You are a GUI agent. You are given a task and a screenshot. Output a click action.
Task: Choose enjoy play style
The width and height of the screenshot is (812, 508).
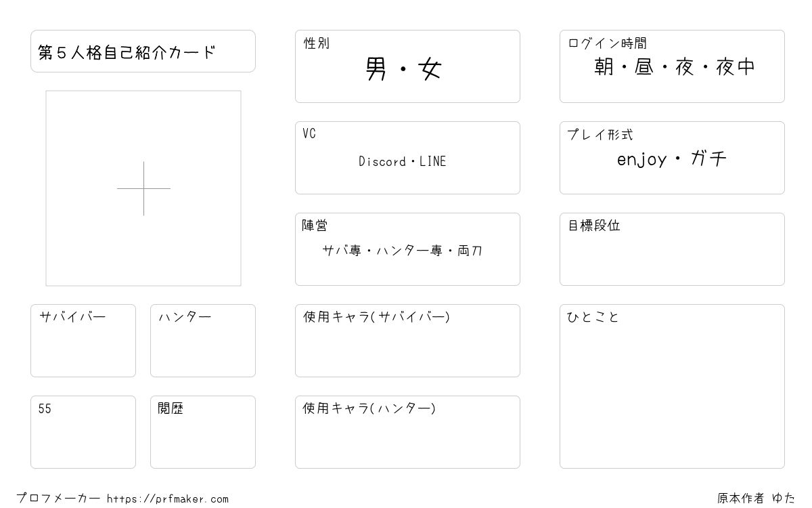641,159
